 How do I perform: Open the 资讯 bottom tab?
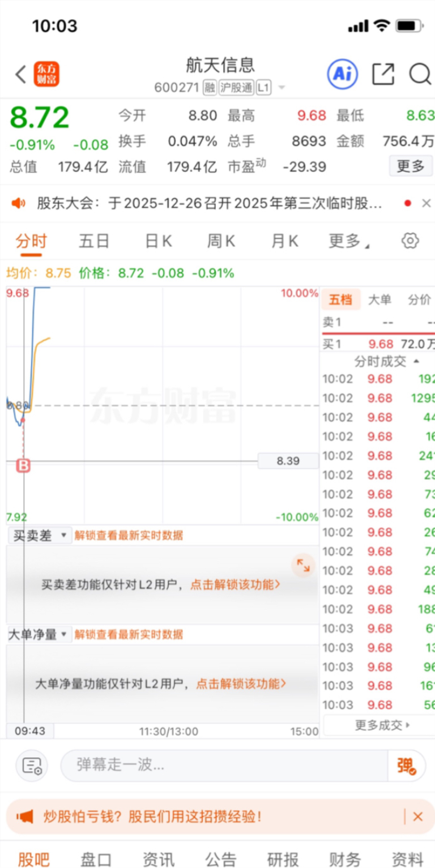(158, 858)
